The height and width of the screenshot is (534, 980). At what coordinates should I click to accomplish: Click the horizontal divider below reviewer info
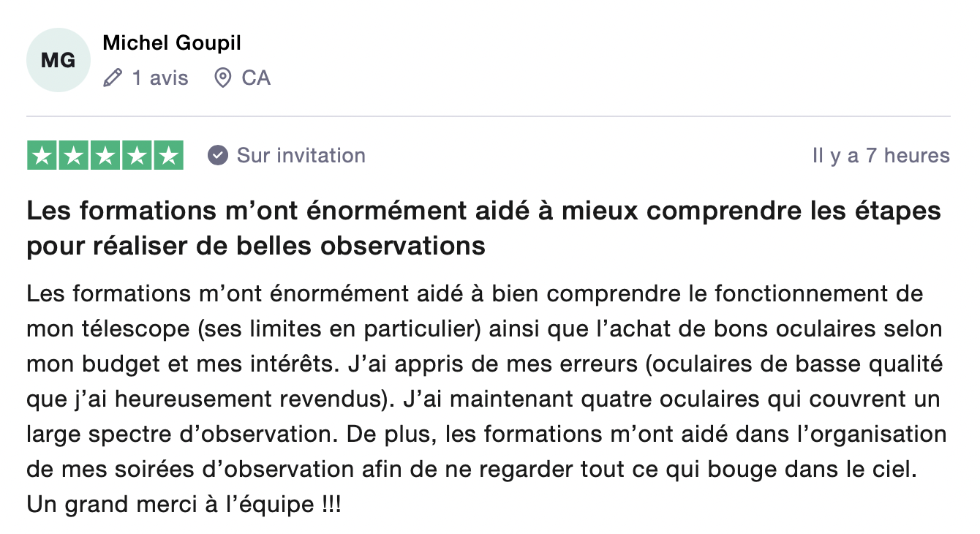click(x=489, y=116)
